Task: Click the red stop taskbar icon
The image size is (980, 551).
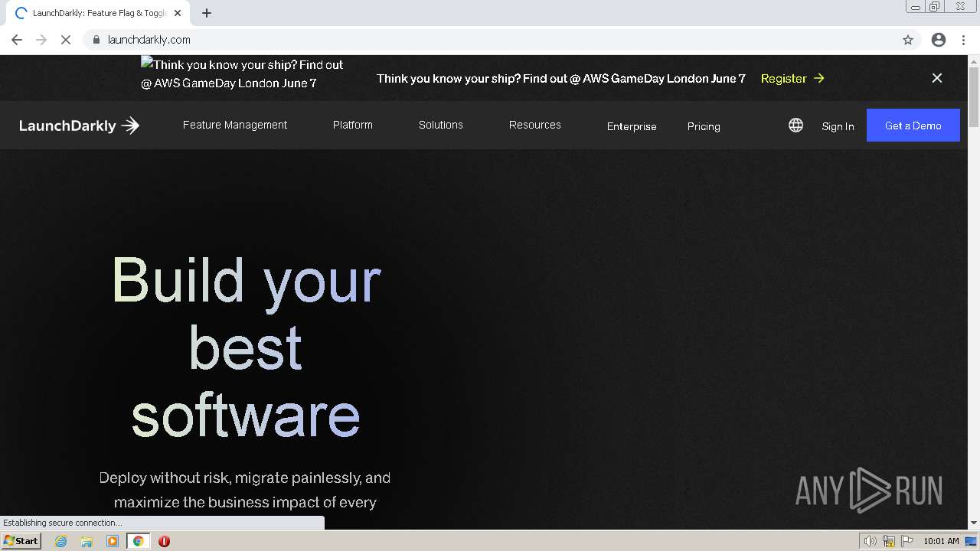Action: [x=164, y=541]
